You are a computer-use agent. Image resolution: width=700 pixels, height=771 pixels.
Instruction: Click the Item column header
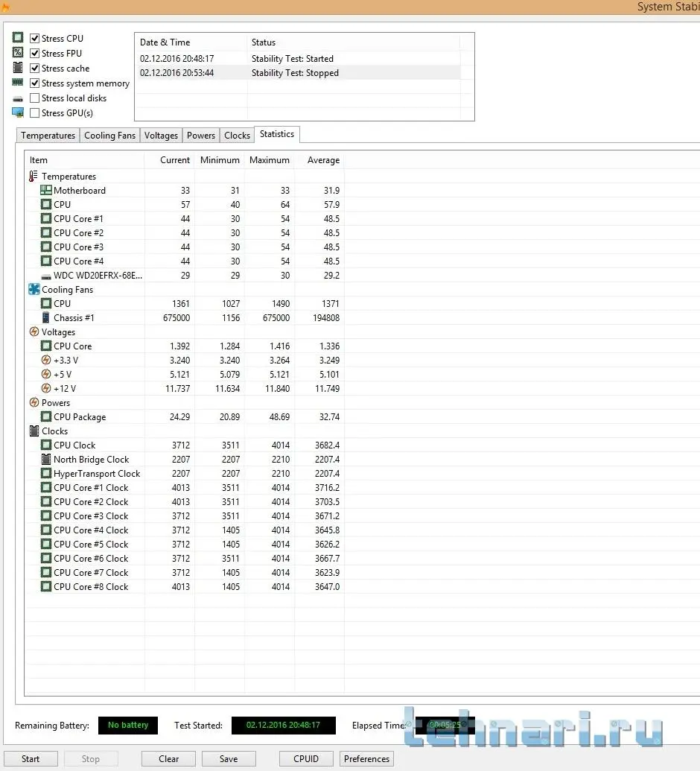pyautogui.click(x=85, y=160)
